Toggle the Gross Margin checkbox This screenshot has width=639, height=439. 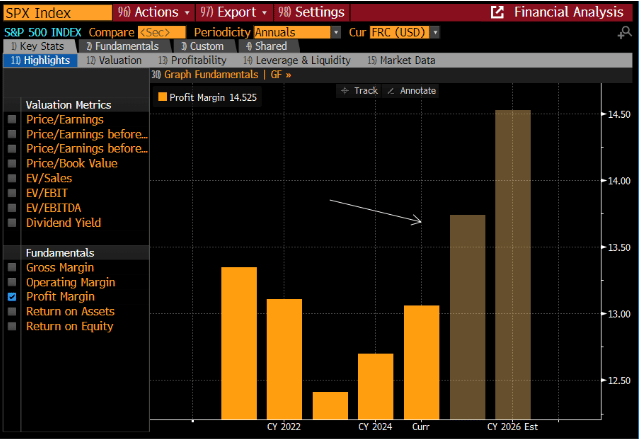(12, 267)
